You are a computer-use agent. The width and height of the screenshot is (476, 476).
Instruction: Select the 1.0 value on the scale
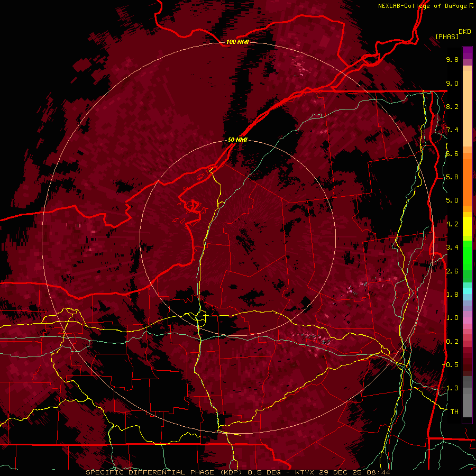point(452,318)
